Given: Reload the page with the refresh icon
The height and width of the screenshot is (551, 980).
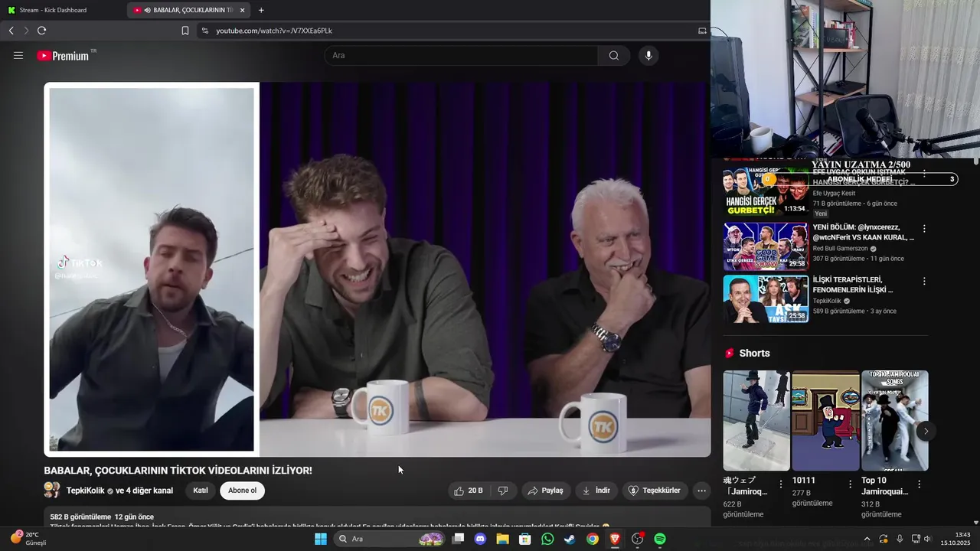Looking at the screenshot, I should click(x=41, y=31).
